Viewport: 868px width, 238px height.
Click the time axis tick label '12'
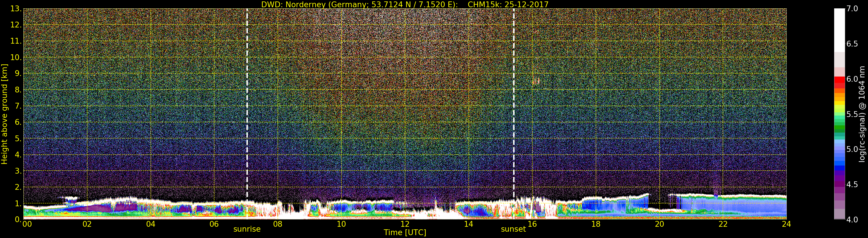pyautogui.click(x=405, y=224)
